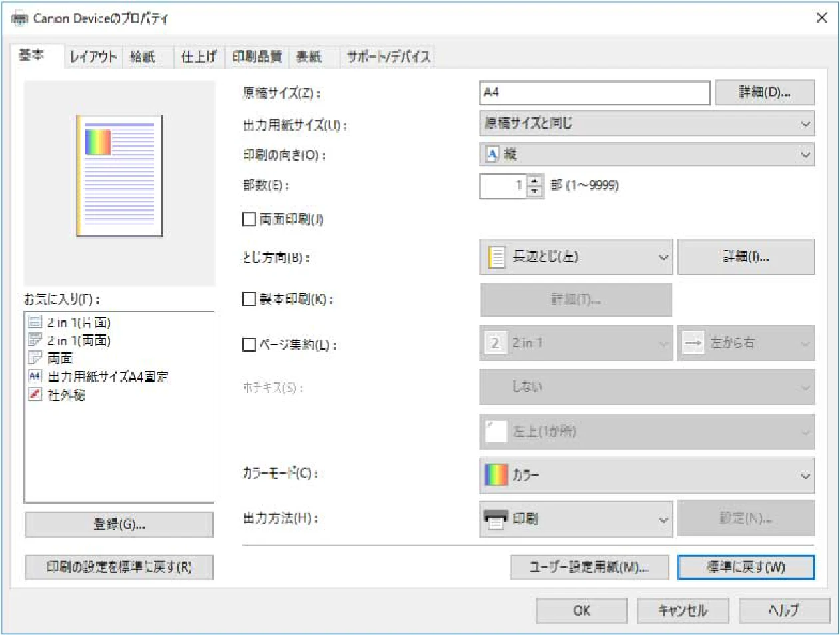Expand the 左から右 page order dropdown
Image resolution: width=840 pixels, height=635 pixels.
(x=746, y=343)
